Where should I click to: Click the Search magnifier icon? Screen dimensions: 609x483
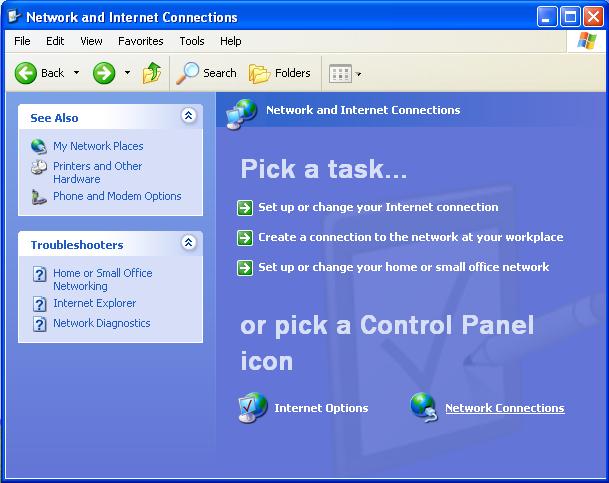(x=188, y=73)
